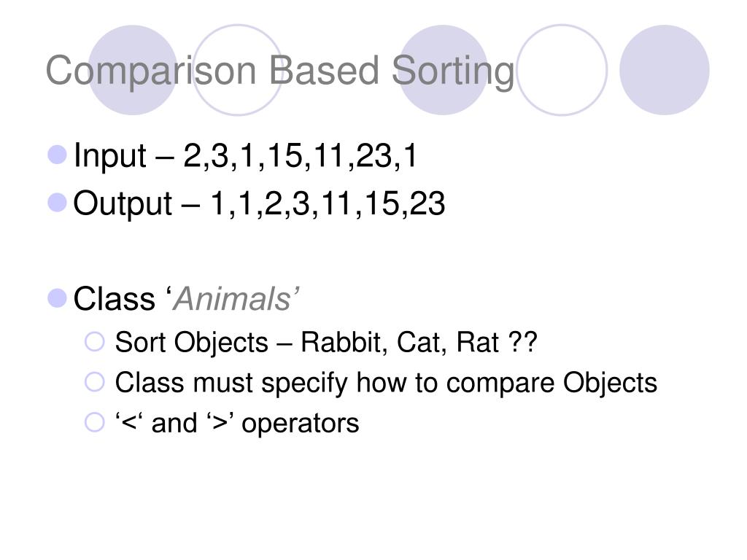Click the input sequence '2,3,1,15,11,23,1'
Image resolution: width=747 pixels, height=560 pixels.
tap(300, 155)
